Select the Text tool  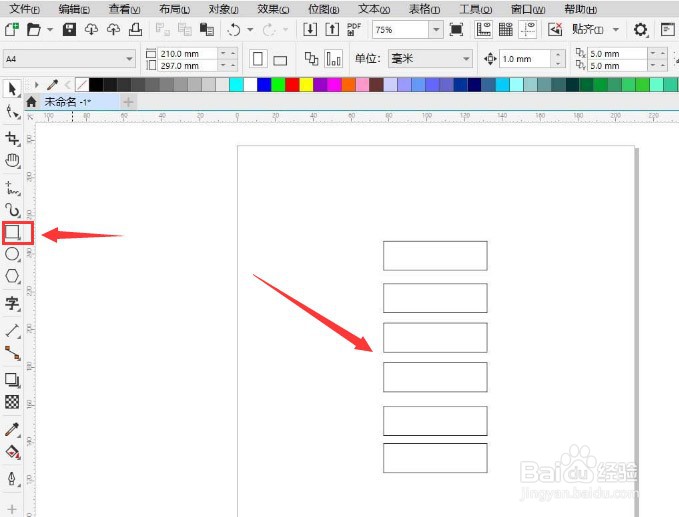[x=12, y=303]
